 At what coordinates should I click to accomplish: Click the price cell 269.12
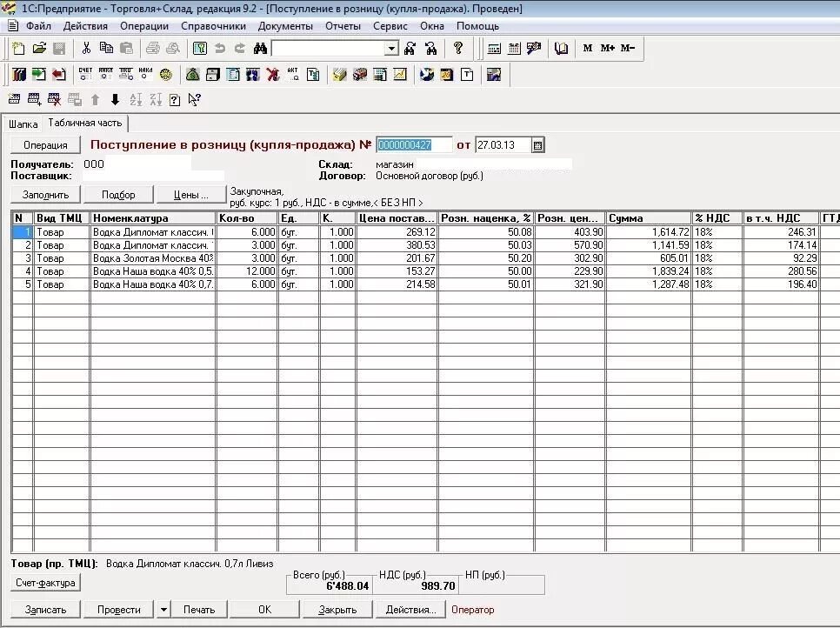point(397,232)
